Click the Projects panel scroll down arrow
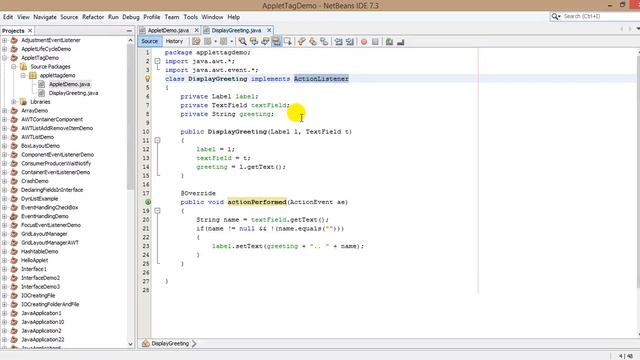The height and width of the screenshot is (360, 640). point(130,344)
